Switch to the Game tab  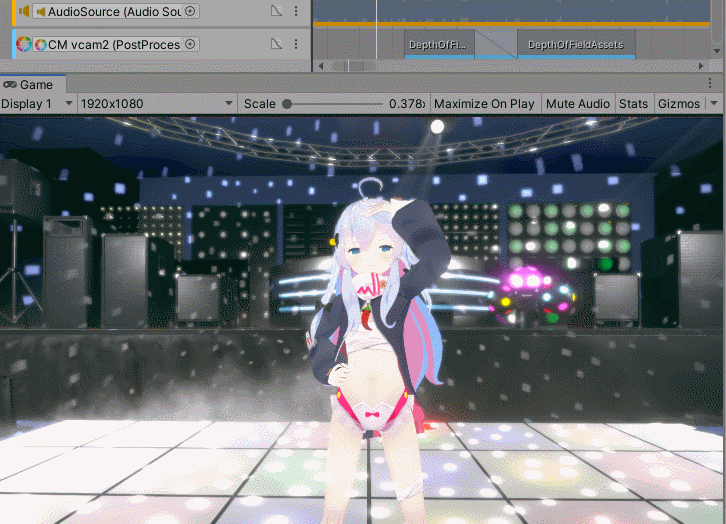tap(33, 85)
